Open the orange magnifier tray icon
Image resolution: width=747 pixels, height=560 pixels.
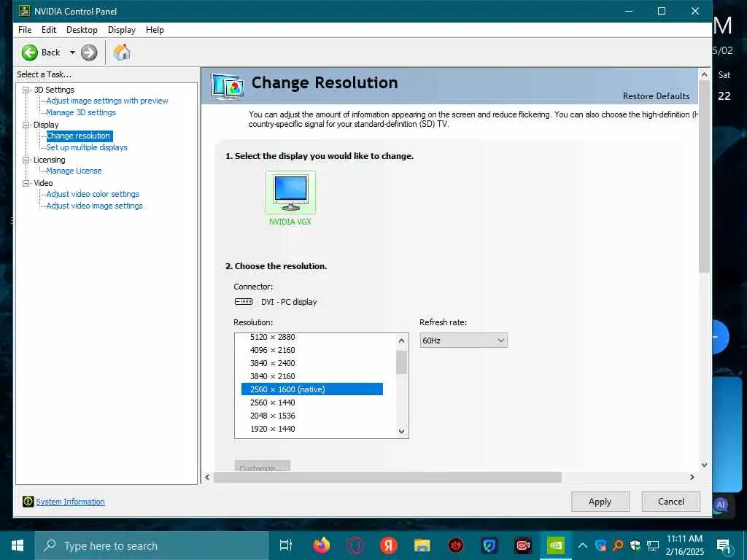(x=618, y=545)
